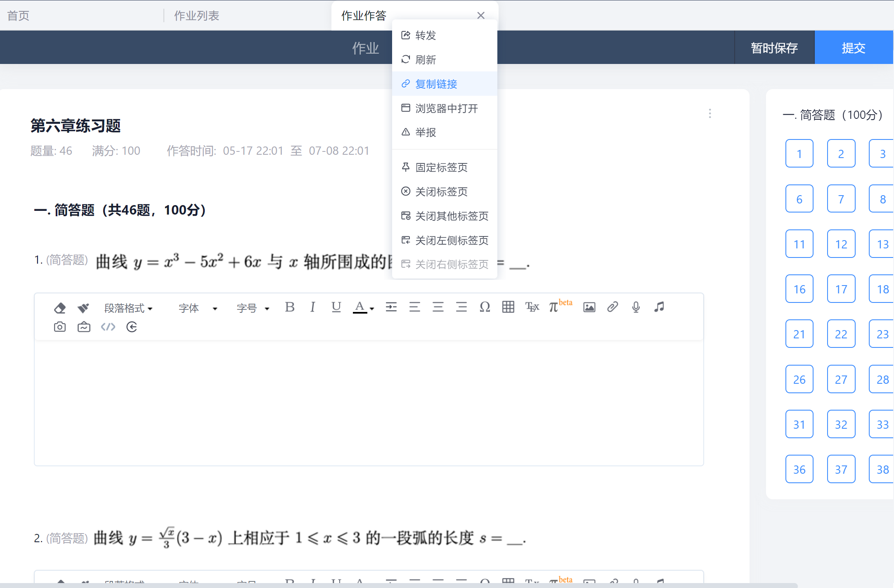Insert special character with Omega icon
This screenshot has width=894, height=588.
pos(485,307)
